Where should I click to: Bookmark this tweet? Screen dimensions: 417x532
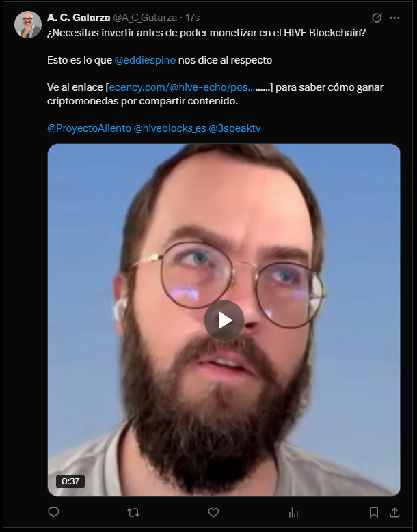pos(373,512)
